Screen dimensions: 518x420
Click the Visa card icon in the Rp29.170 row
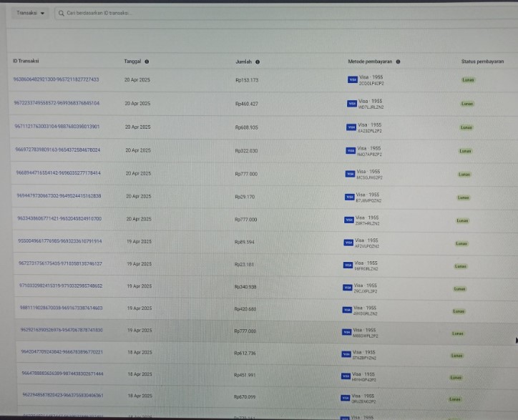click(350, 197)
